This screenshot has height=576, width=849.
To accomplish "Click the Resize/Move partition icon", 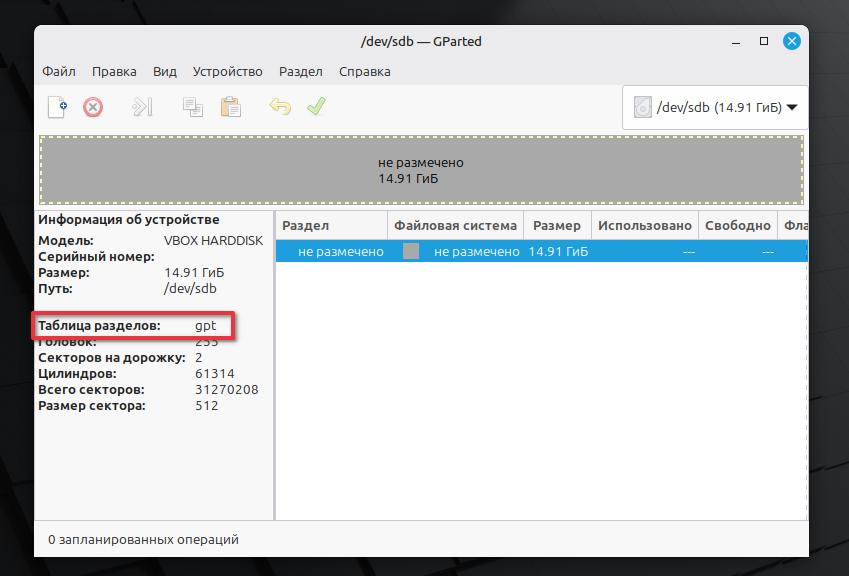I will coord(142,107).
